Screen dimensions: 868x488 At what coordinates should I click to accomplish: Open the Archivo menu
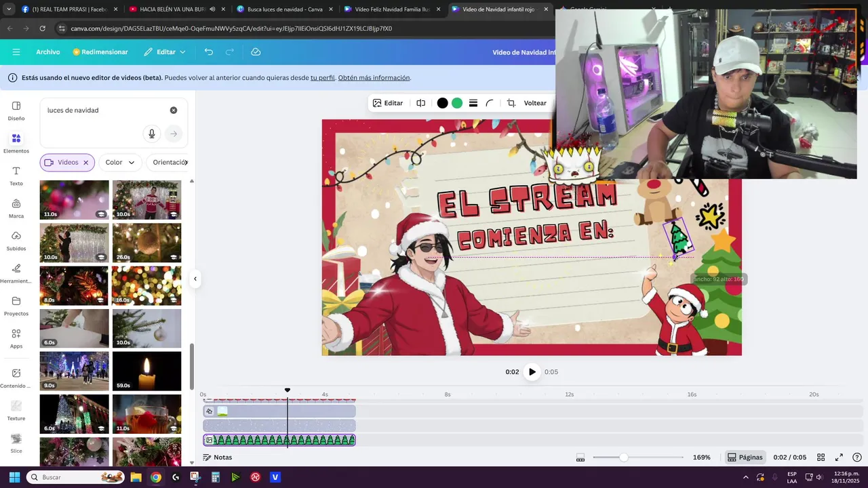48,52
